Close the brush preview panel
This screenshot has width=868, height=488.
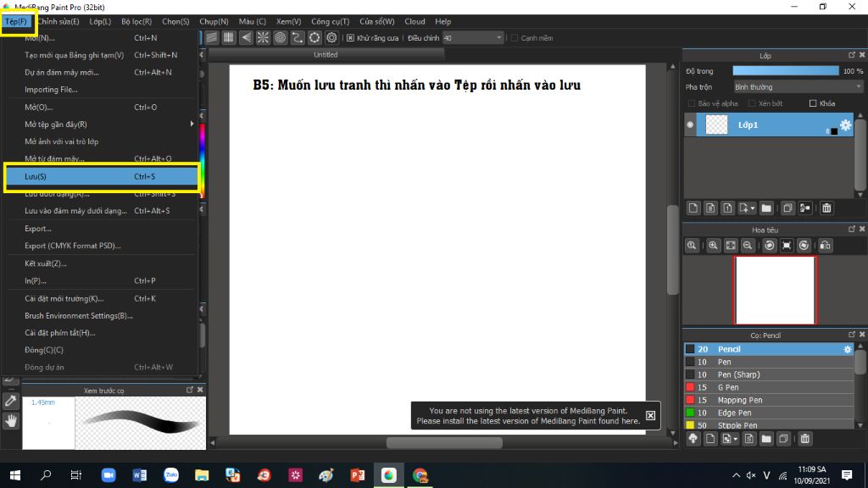click(x=200, y=390)
